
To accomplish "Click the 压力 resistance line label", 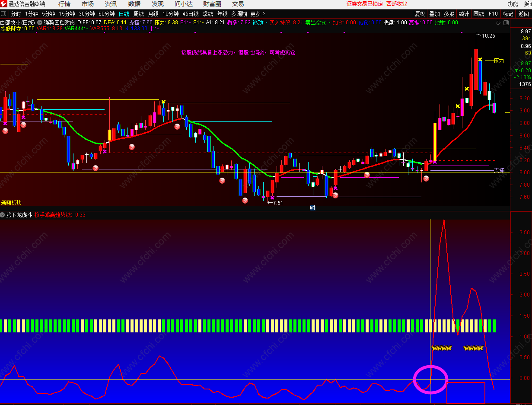I will 499,61.
